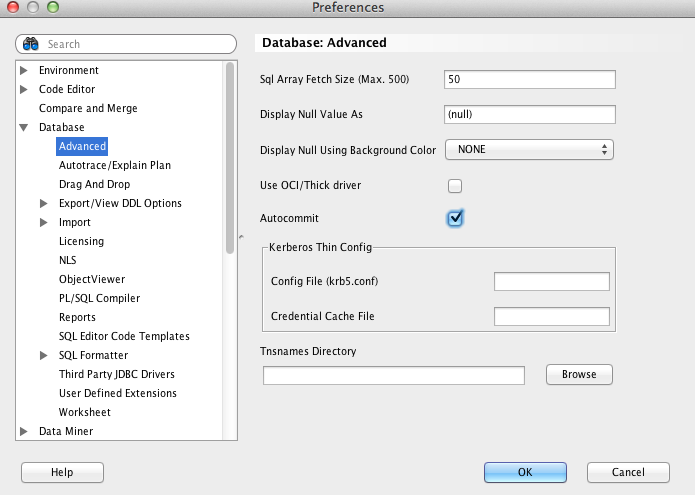The width and height of the screenshot is (695, 495).
Task: Uncheck the Autocommit checkbox
Action: pyautogui.click(x=455, y=217)
